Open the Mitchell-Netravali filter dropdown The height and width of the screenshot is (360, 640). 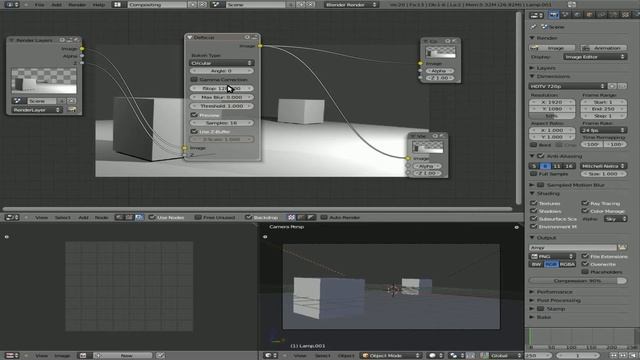(603, 166)
